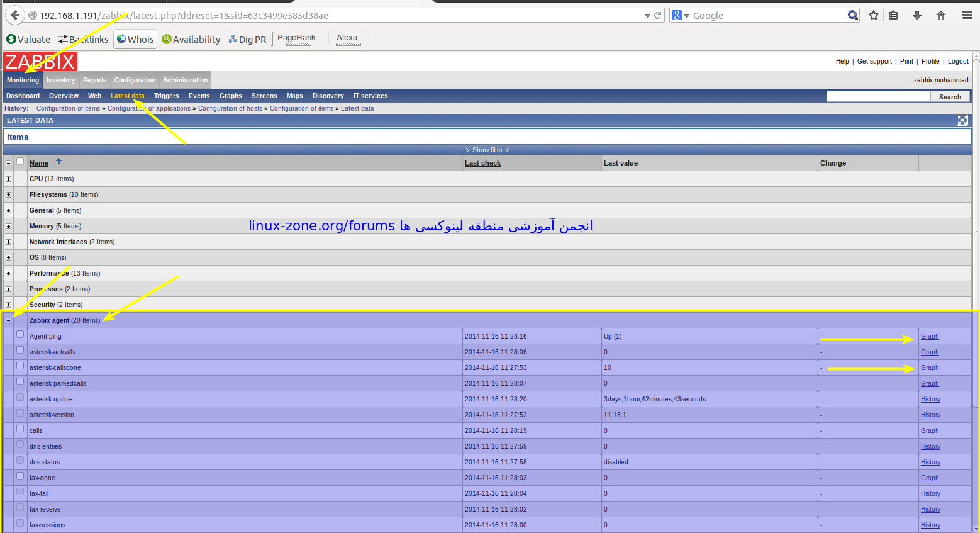Switch to the Triggers submenu
Image resolution: width=980 pixels, height=533 pixels.
166,96
